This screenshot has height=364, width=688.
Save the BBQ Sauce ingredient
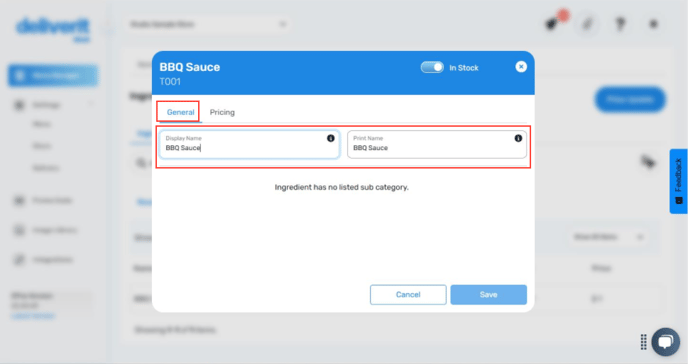point(488,295)
